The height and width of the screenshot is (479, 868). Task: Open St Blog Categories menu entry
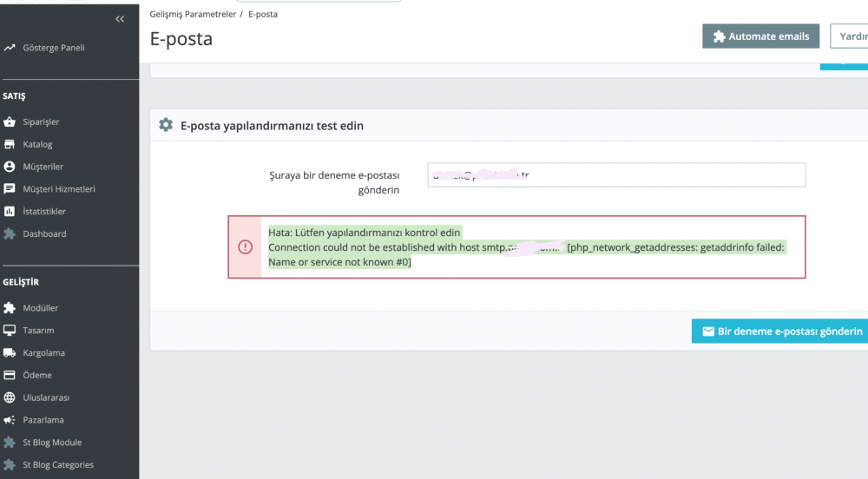tap(58, 465)
